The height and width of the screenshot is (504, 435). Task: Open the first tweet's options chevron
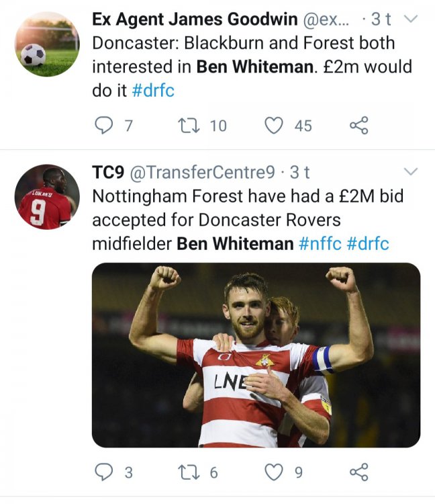(409, 19)
